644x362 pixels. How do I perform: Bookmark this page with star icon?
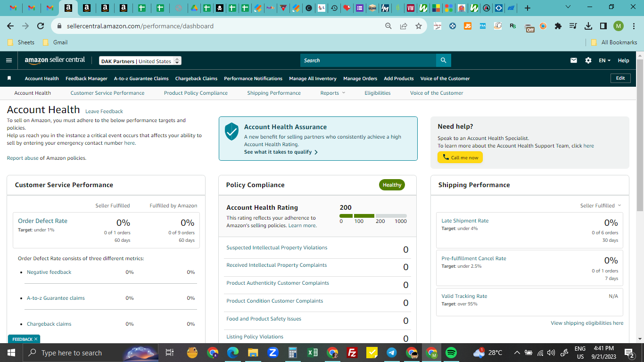click(x=419, y=26)
